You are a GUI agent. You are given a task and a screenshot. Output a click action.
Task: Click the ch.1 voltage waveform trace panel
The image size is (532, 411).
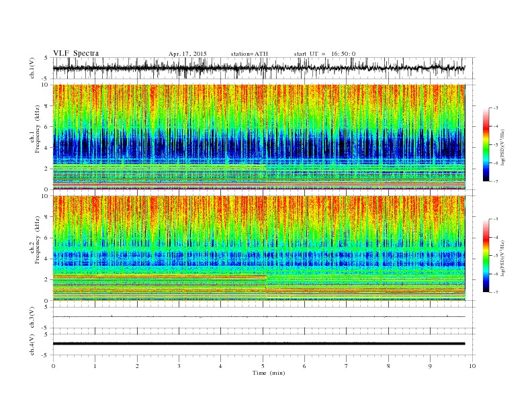(264, 68)
